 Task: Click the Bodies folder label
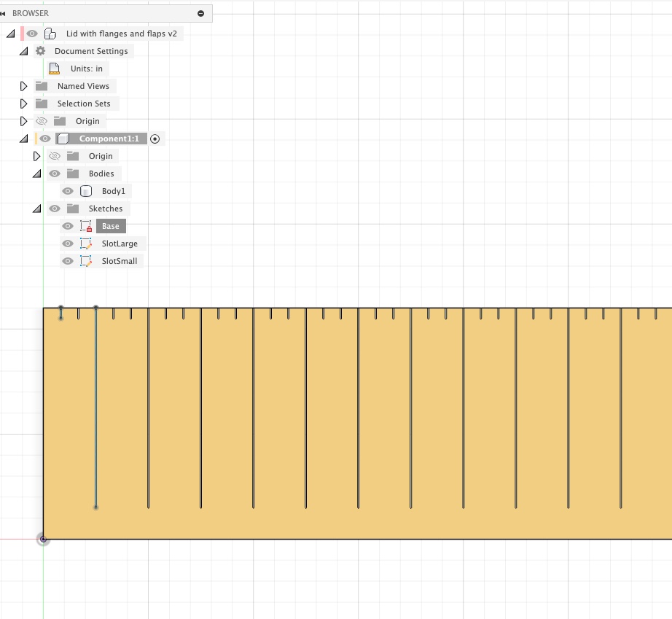point(103,174)
